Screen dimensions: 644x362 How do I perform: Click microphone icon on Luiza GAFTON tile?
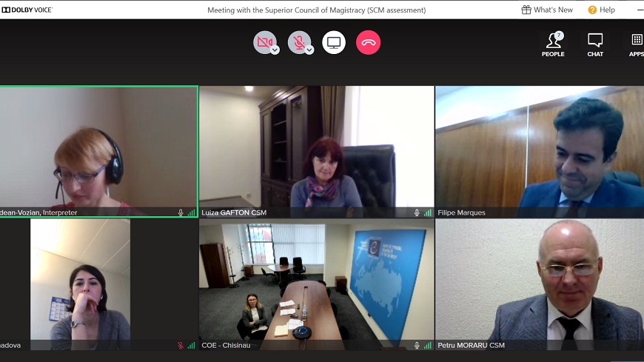(417, 212)
